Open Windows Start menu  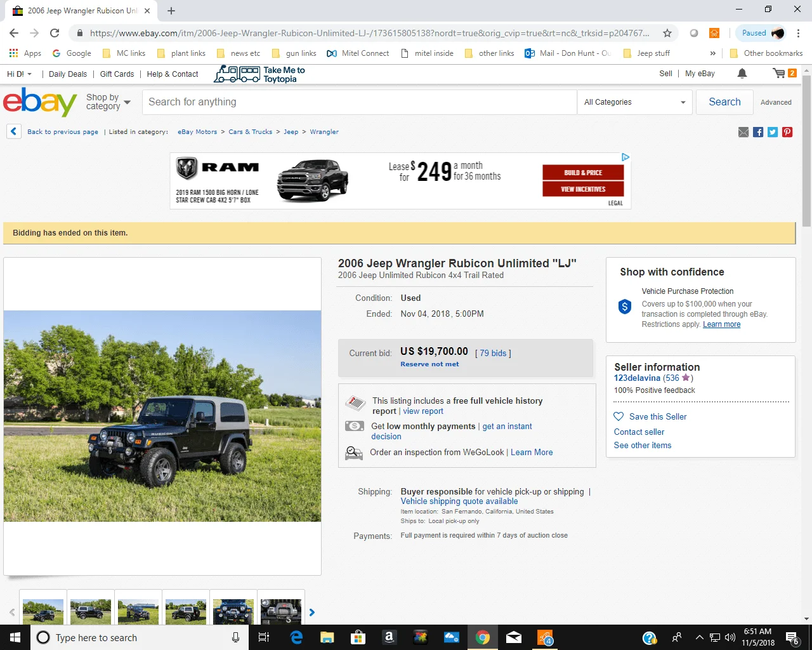15,637
